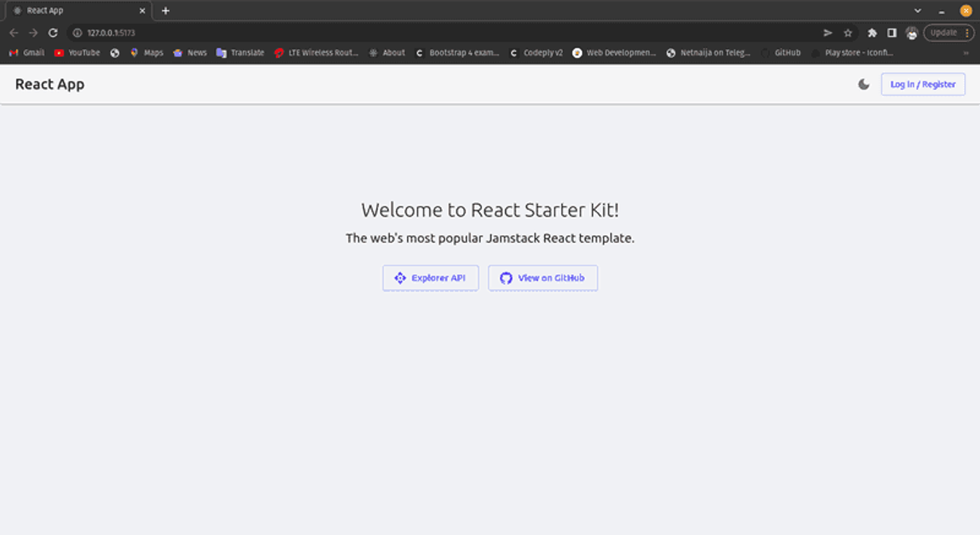Go forward with the browser forward arrow
980x535 pixels.
(34, 33)
